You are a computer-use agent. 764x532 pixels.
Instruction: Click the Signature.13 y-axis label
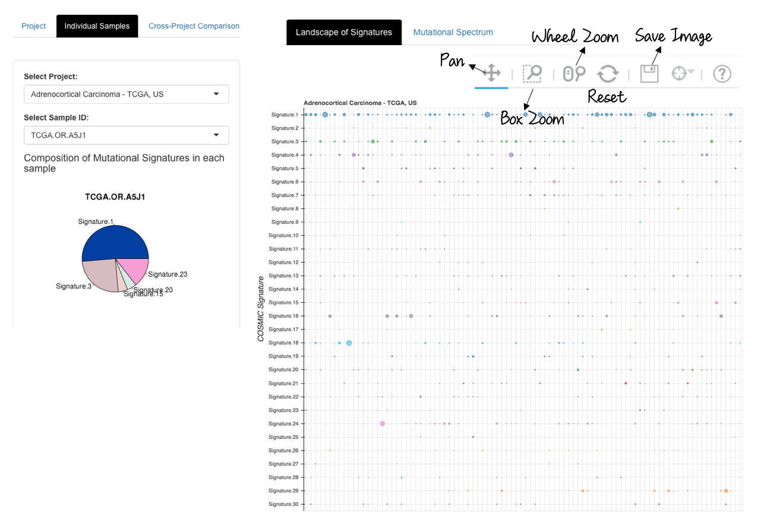(283, 275)
